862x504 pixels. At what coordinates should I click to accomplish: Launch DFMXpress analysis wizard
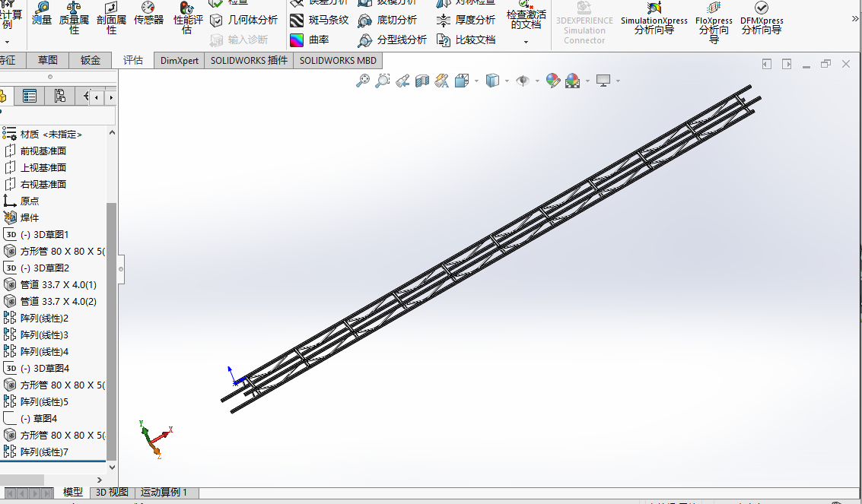click(762, 17)
